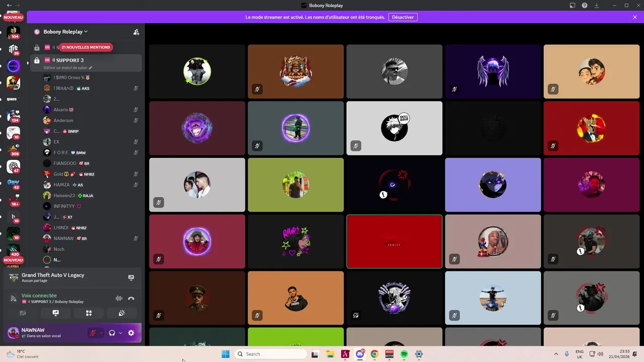Select voice user INFINITYY
The width and height of the screenshot is (644, 362).
tap(91, 206)
